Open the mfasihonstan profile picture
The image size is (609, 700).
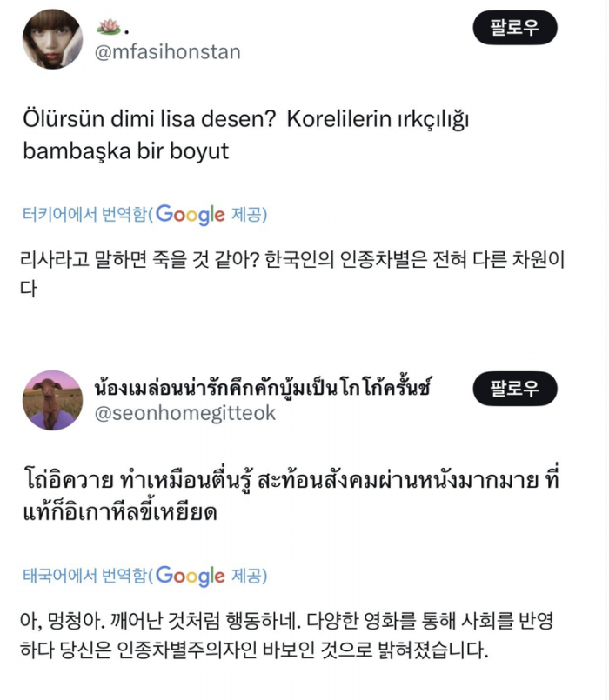click(52, 39)
